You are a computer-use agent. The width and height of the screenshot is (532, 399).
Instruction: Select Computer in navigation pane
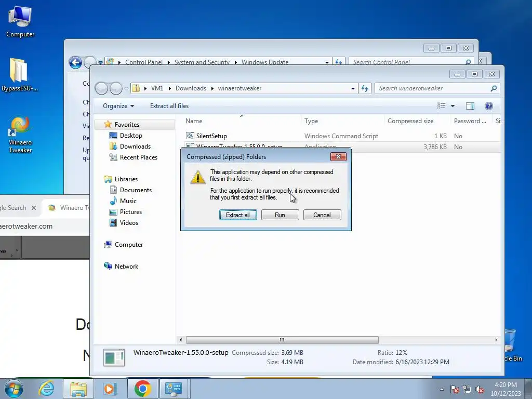(129, 244)
